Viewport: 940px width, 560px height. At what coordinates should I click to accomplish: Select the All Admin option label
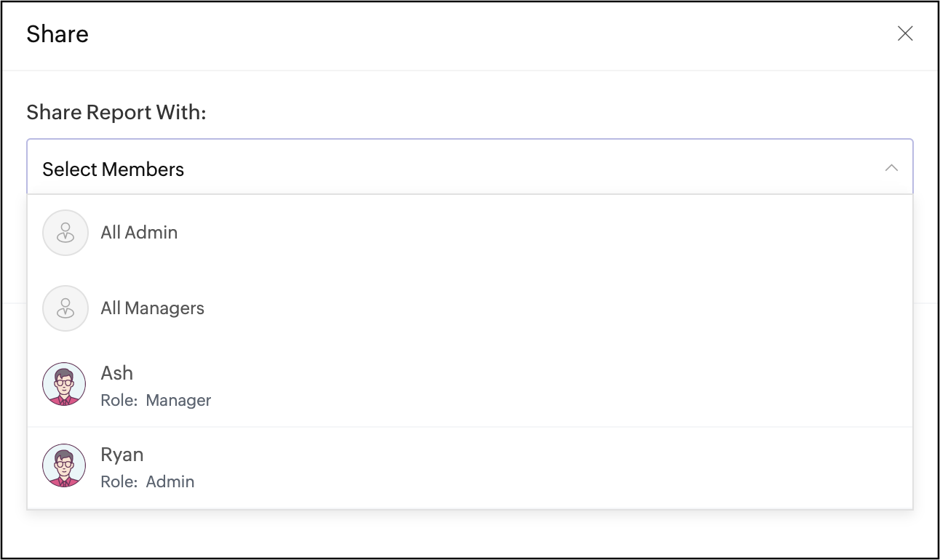pos(139,233)
